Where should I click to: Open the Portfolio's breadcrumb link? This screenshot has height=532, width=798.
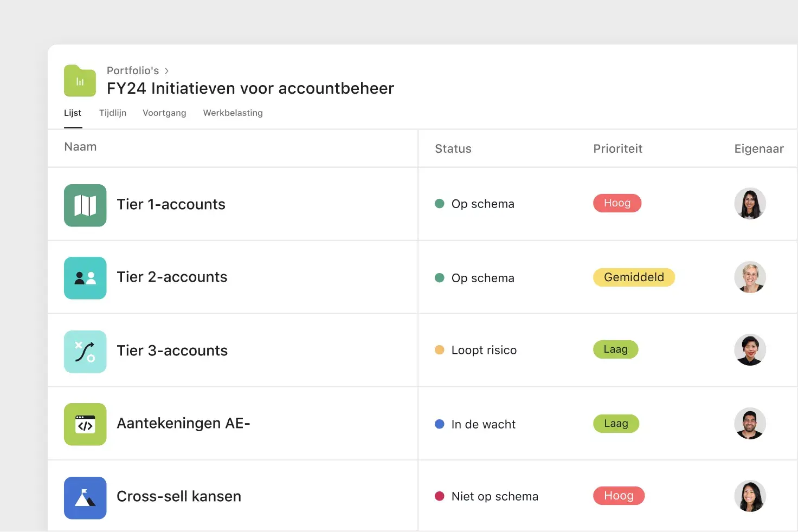point(133,70)
